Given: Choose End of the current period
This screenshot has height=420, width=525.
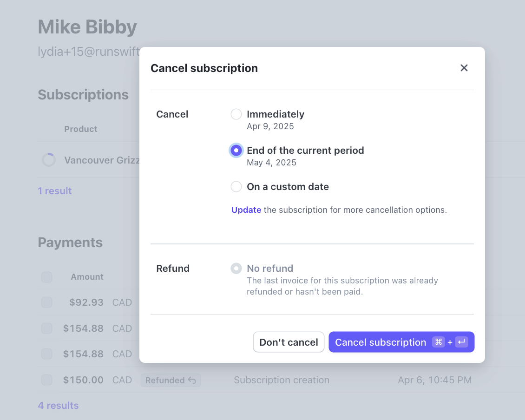Looking at the screenshot, I should pos(236,151).
